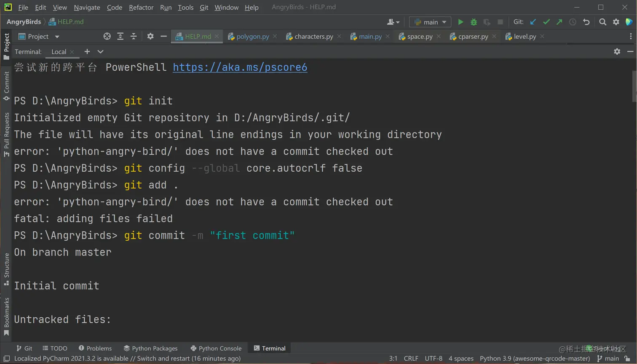Open the Problems tool window
This screenshot has width=637, height=364.
pyautogui.click(x=95, y=348)
